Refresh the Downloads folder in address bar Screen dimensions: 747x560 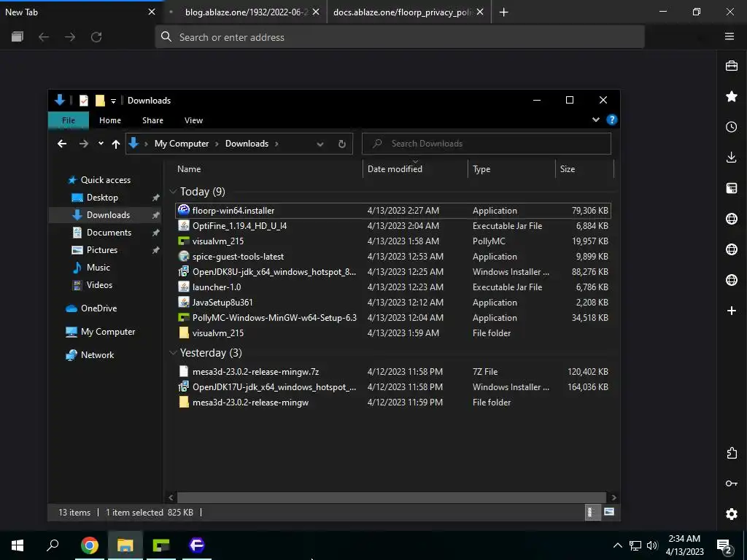tap(341, 144)
